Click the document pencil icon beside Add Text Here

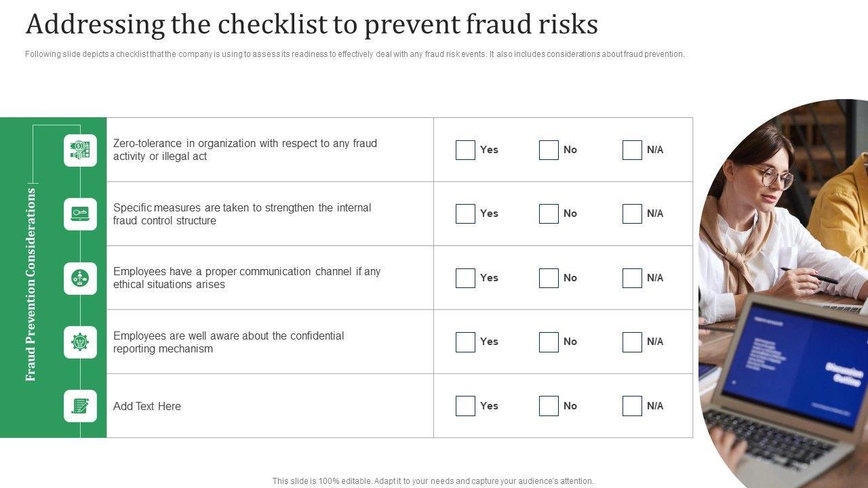[81, 406]
